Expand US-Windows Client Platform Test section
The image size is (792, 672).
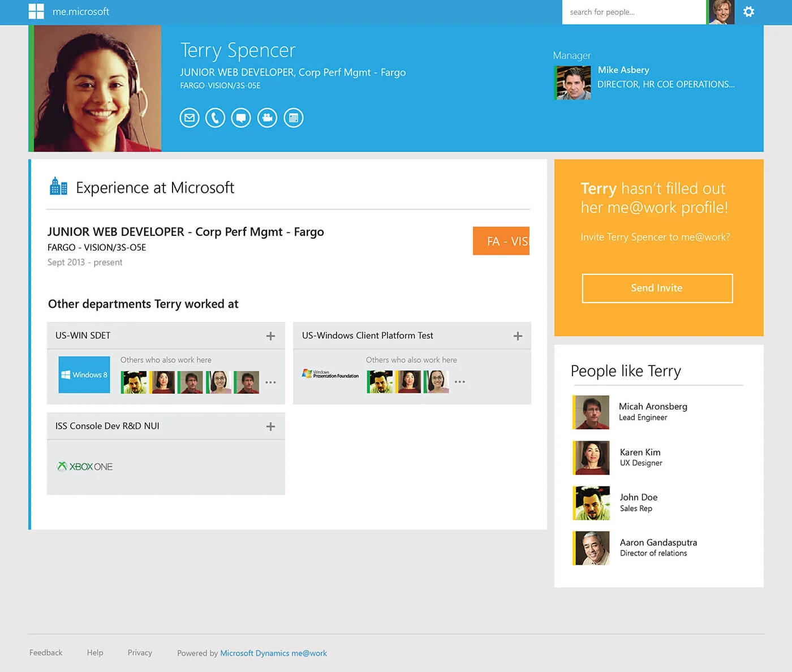pos(518,336)
